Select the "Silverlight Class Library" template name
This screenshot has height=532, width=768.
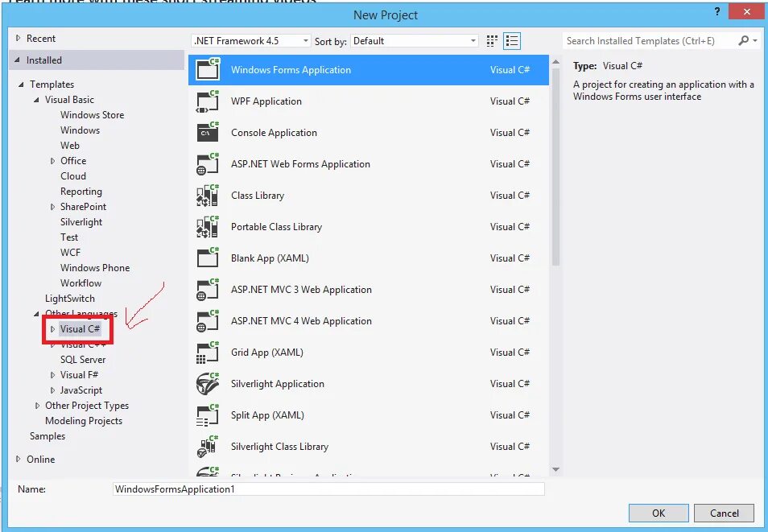click(279, 446)
